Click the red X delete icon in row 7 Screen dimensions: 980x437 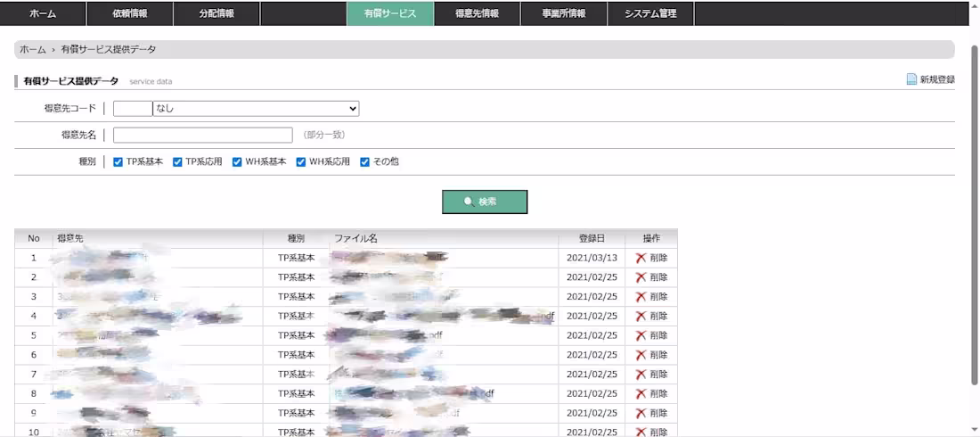(x=641, y=375)
